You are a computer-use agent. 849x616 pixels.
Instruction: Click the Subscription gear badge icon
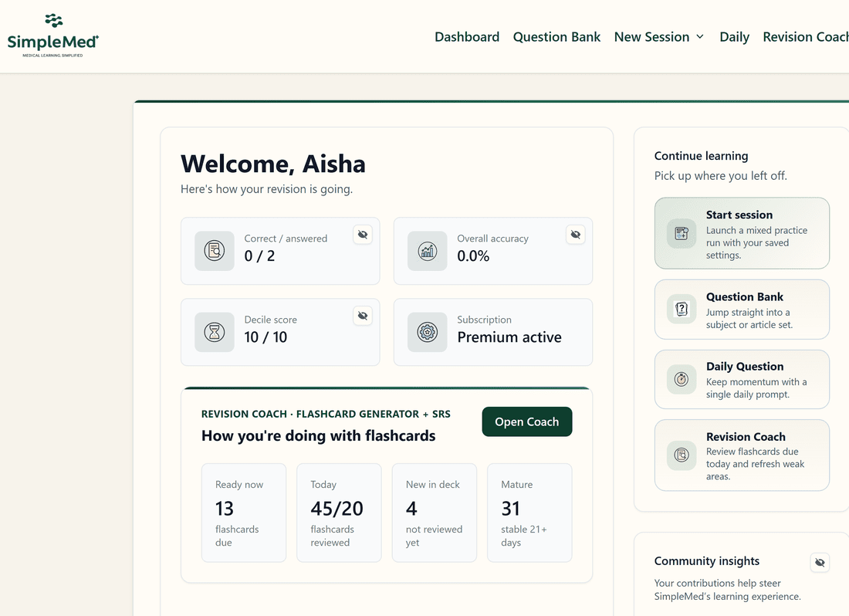tap(428, 332)
